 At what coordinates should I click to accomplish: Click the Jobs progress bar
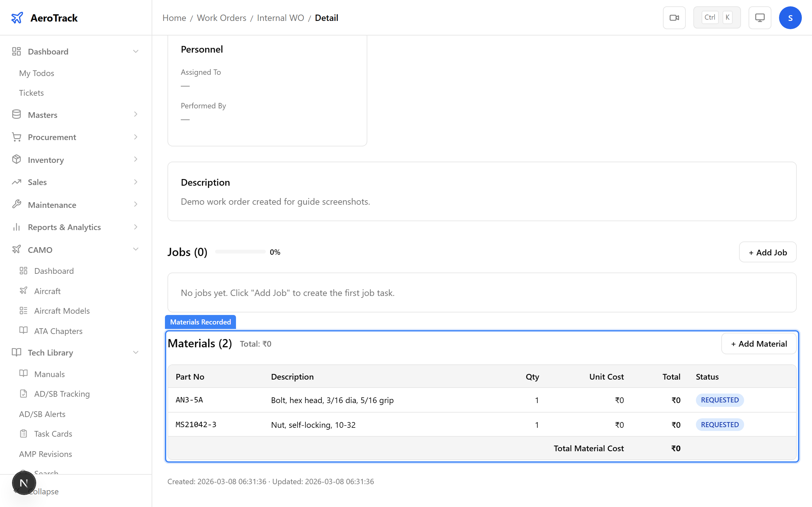pos(240,252)
